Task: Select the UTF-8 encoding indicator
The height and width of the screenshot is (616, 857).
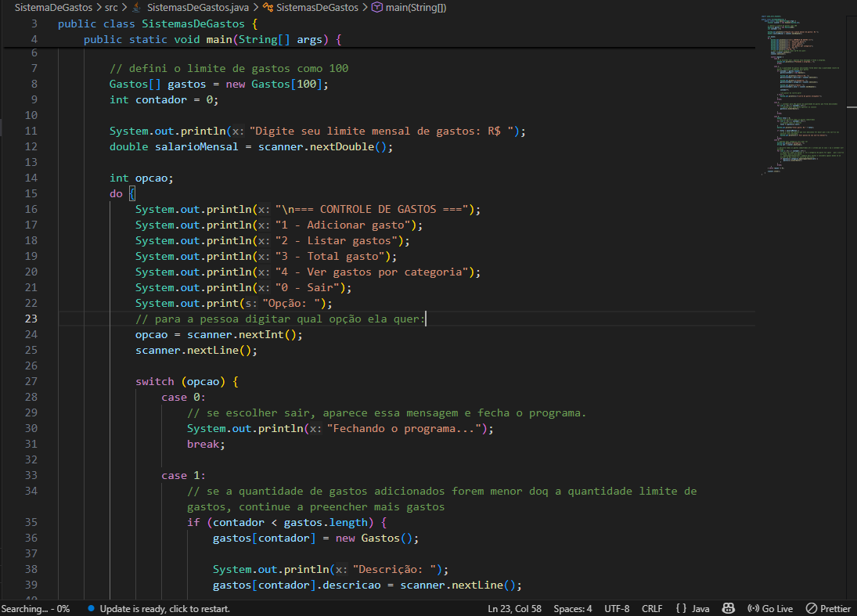Action: [x=617, y=608]
